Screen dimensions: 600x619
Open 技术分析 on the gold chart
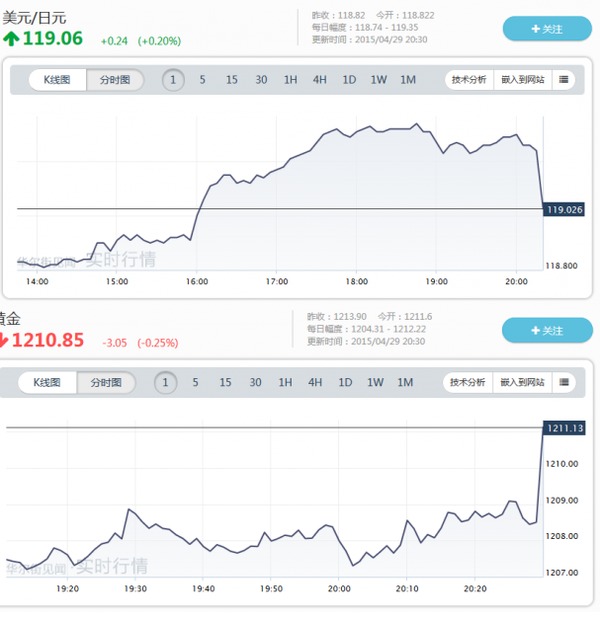[469, 382]
